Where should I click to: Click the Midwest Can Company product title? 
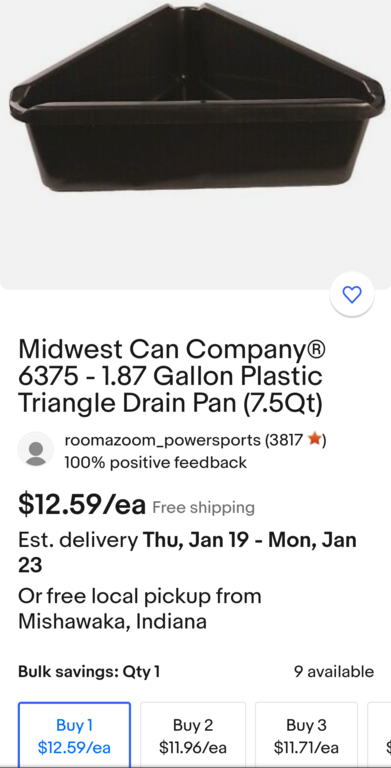[172, 376]
